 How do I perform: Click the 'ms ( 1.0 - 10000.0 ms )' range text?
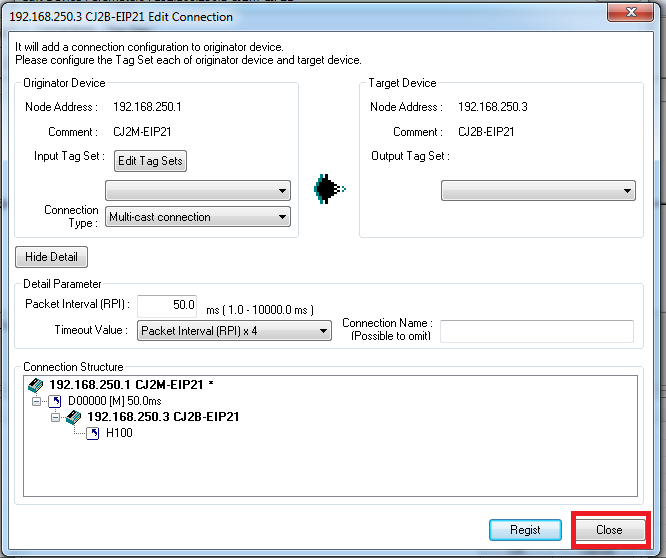(260, 310)
